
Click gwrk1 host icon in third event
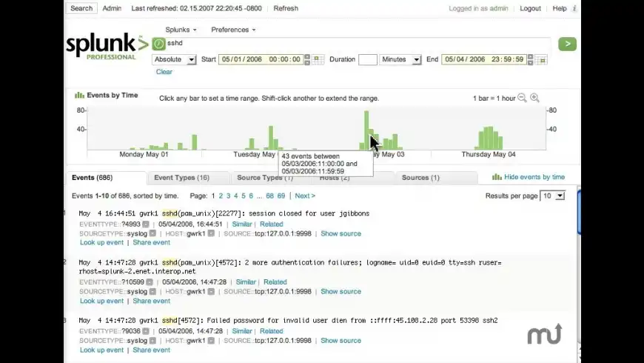tap(211, 340)
